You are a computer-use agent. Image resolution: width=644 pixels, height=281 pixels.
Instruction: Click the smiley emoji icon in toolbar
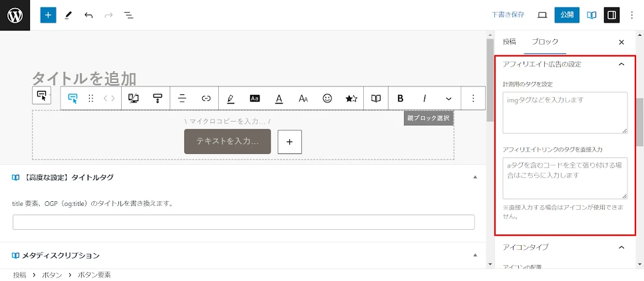tap(327, 98)
